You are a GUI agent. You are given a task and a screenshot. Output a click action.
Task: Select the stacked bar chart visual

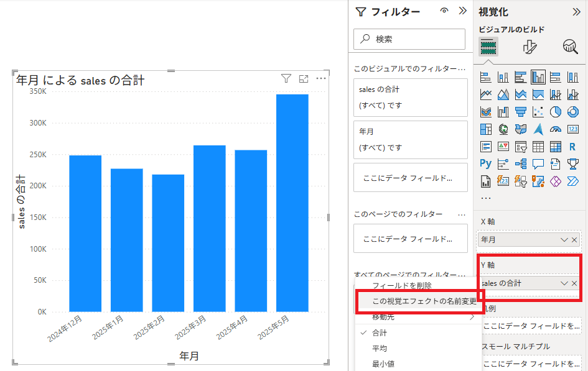(x=485, y=77)
